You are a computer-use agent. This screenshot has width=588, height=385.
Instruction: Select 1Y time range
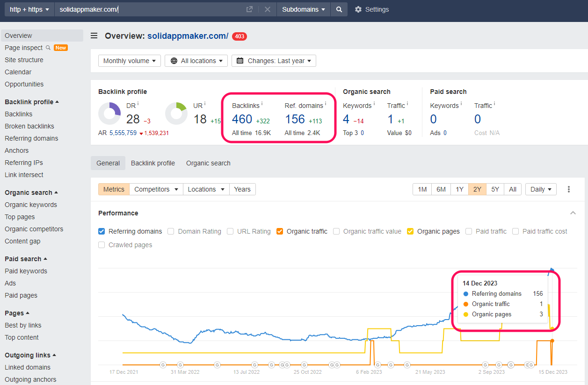(459, 189)
